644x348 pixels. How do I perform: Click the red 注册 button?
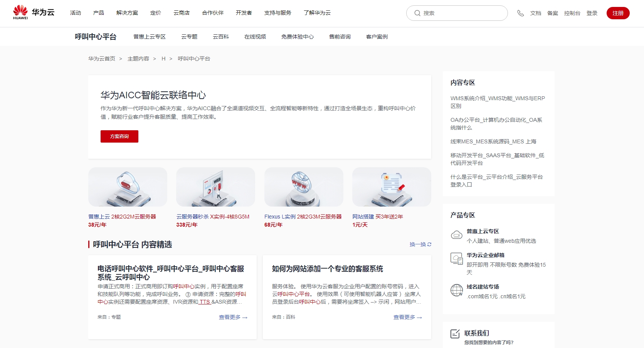(618, 13)
